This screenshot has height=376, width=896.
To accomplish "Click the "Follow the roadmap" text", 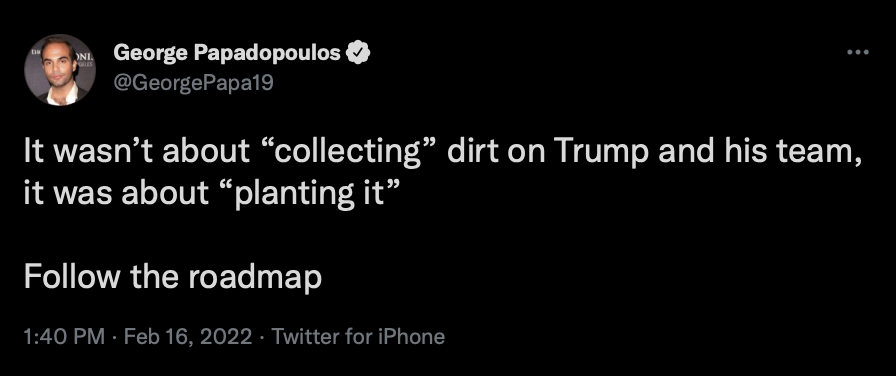I will 173,277.
